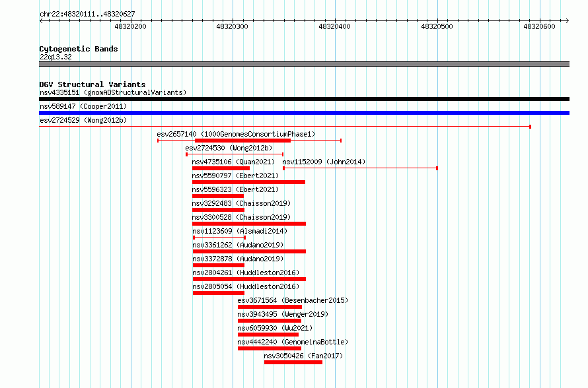The width and height of the screenshot is (588, 388).
Task: Open esv2724530 (Wong2012b) variant label
Action: 229,148
